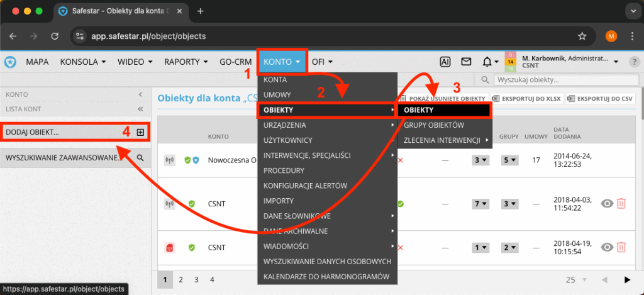This screenshot has width=644, height=295.
Task: Go to the next page arrow
Action: pos(626,279)
